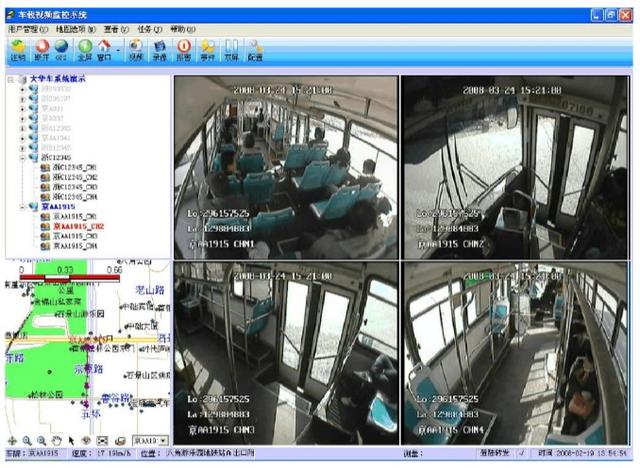Open the 任务 menu
The height and width of the screenshot is (468, 640).
click(x=149, y=29)
